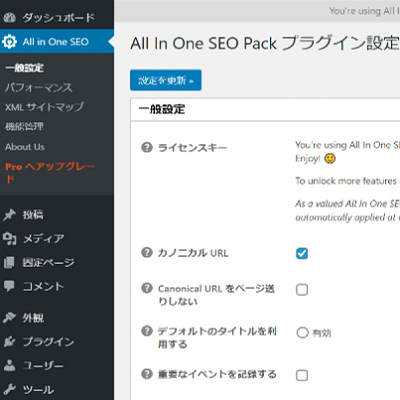The width and height of the screenshot is (400, 400).
Task: Open help icon for デフォルトのタイトルを利用する
Action: (147, 331)
